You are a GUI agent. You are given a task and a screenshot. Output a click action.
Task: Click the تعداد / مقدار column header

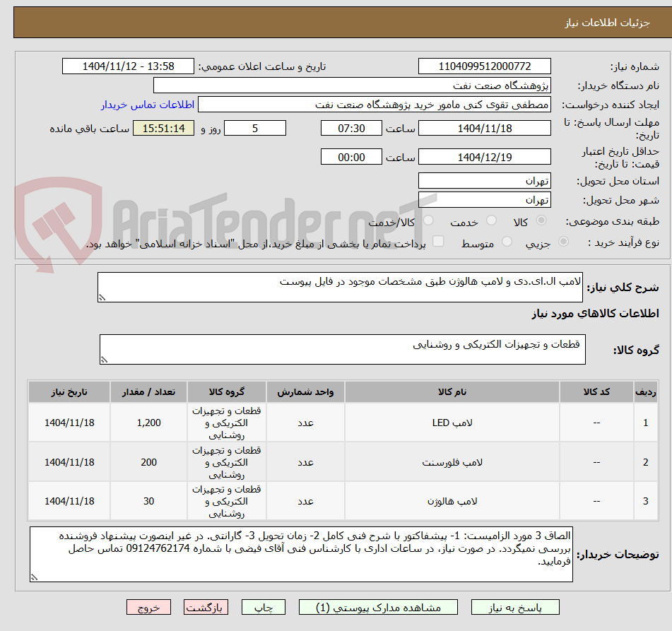(148, 391)
